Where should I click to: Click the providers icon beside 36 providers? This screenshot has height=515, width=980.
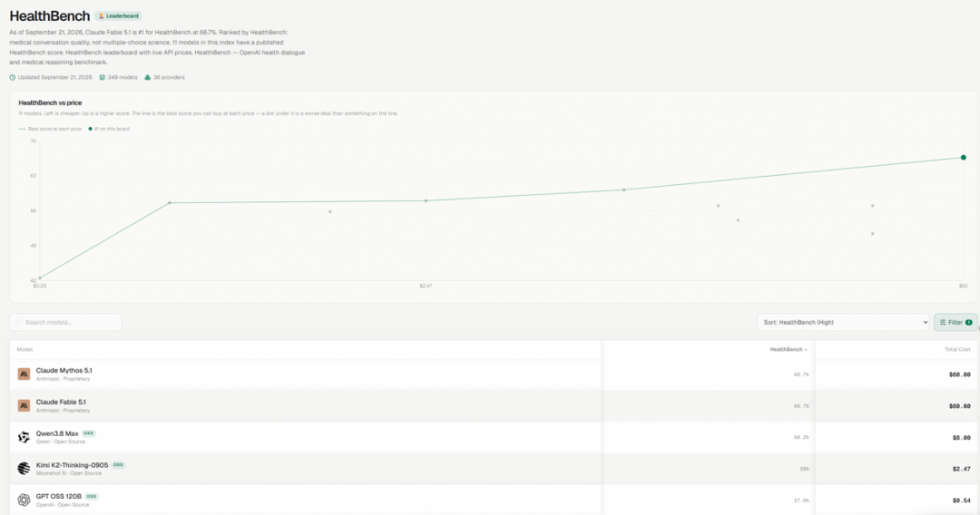click(x=148, y=77)
